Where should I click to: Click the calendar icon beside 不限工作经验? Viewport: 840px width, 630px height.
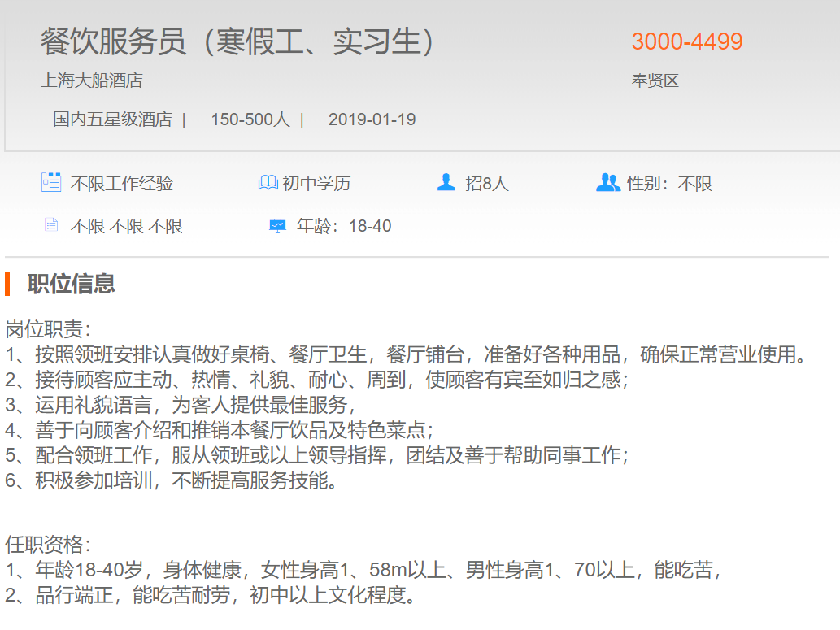click(51, 182)
